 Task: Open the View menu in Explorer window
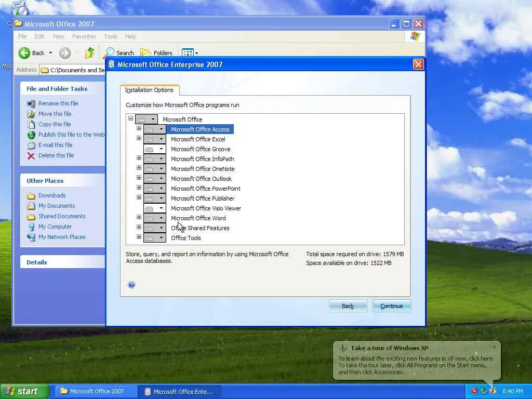pyautogui.click(x=58, y=36)
